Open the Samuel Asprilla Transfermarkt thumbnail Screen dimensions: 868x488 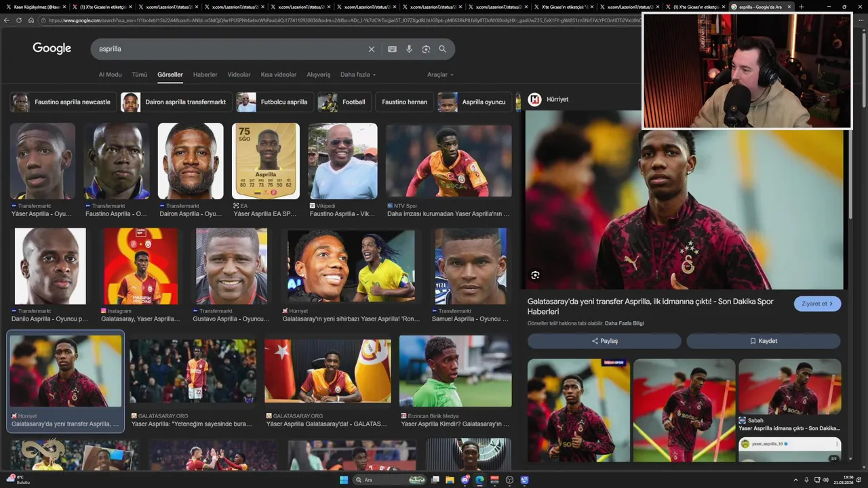pyautogui.click(x=471, y=266)
